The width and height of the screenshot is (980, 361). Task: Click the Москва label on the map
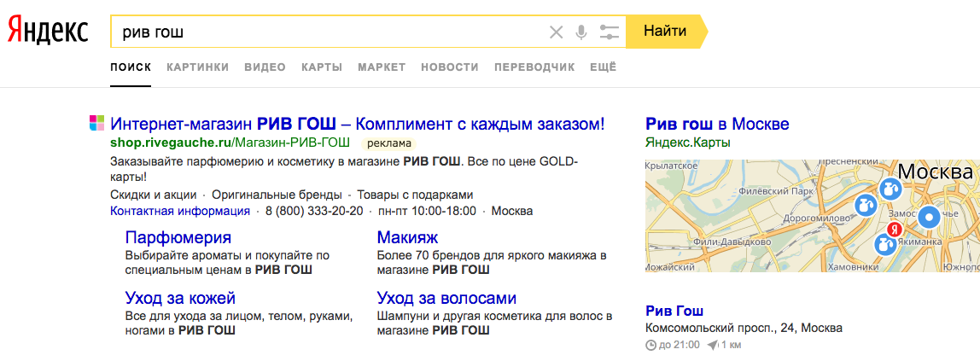(x=935, y=172)
